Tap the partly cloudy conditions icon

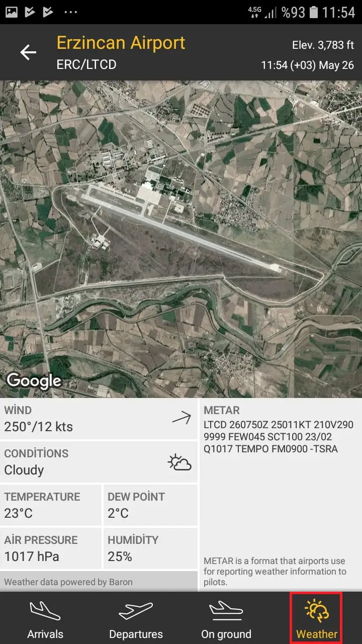click(179, 462)
